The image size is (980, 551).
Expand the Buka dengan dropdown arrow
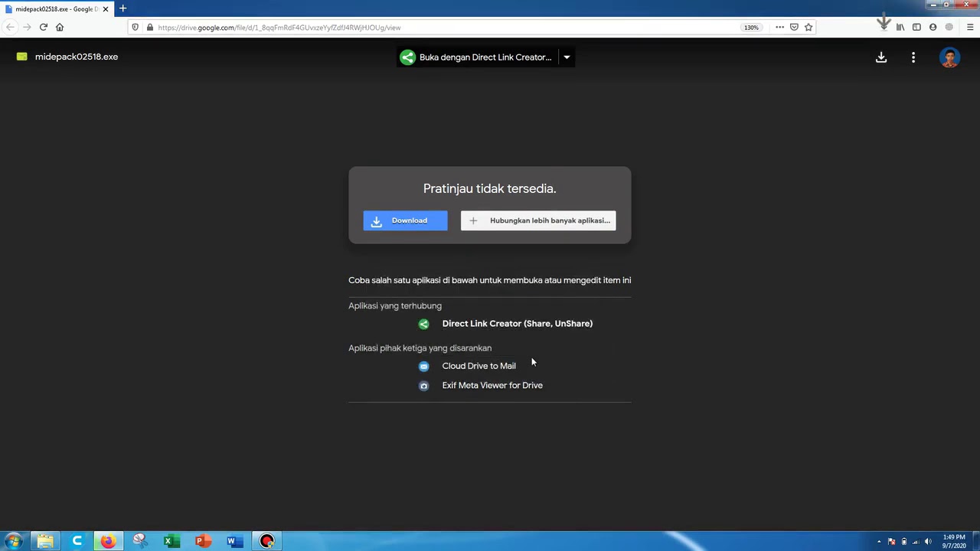click(x=567, y=57)
